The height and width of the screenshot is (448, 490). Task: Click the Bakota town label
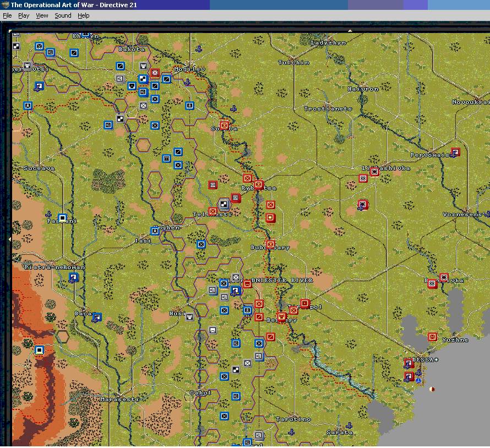pos(132,49)
